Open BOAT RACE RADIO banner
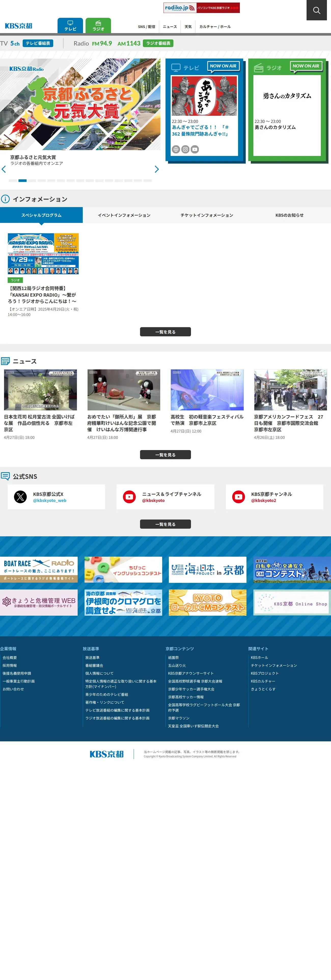Image resolution: width=331 pixels, height=980 pixels. (38, 570)
